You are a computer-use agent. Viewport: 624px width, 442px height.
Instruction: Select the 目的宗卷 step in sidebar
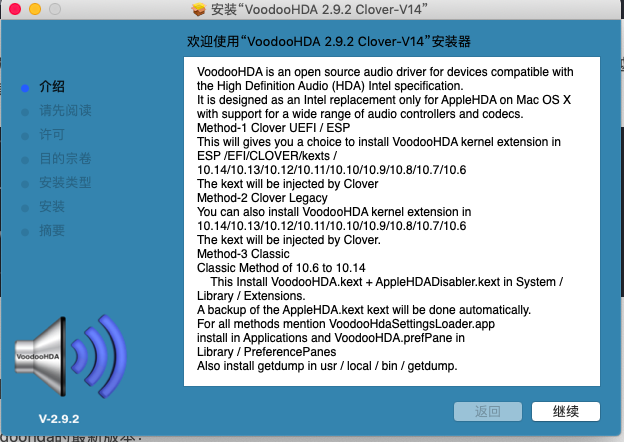[x=65, y=158]
